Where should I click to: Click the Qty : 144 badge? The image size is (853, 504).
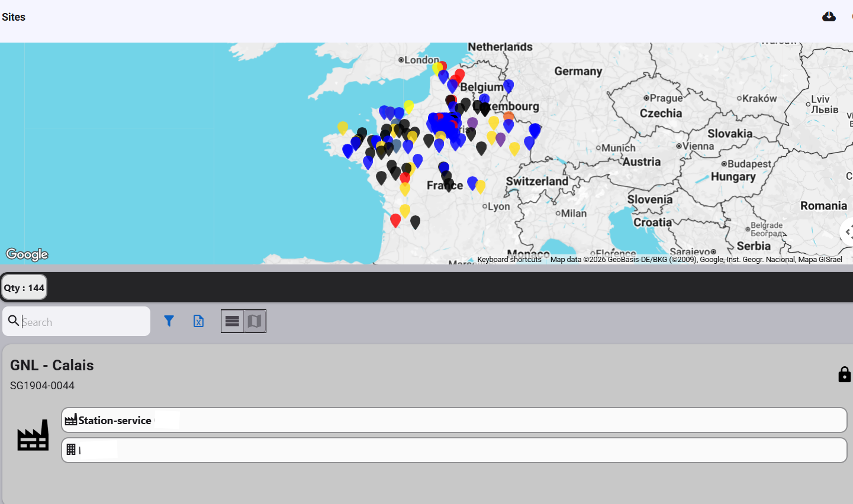[24, 288]
